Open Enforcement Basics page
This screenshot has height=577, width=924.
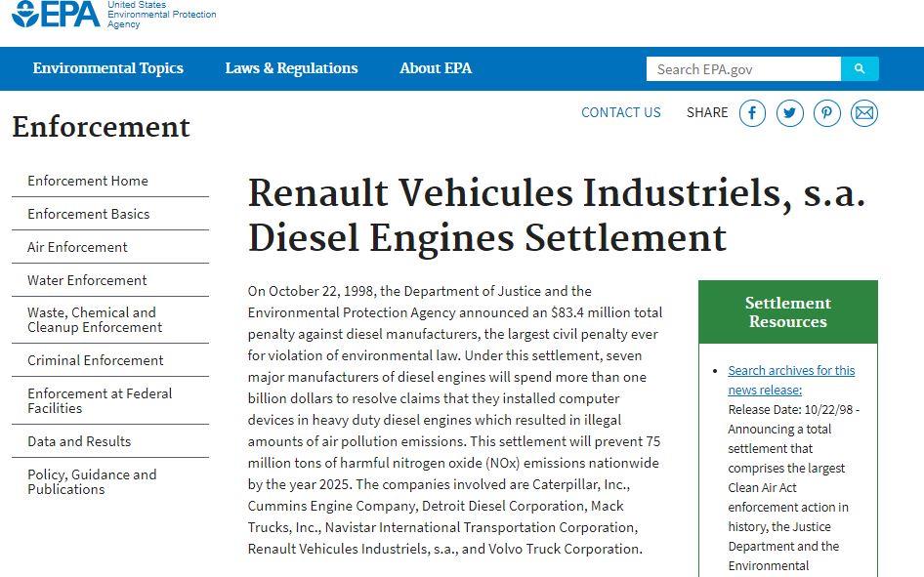pos(110,214)
